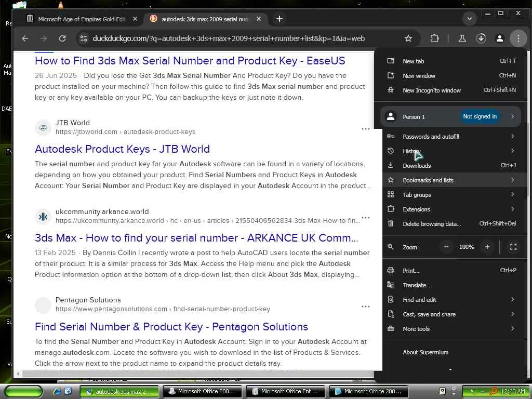Open more options for arkance.world result
The height and width of the screenshot is (399, 532).
click(x=365, y=218)
